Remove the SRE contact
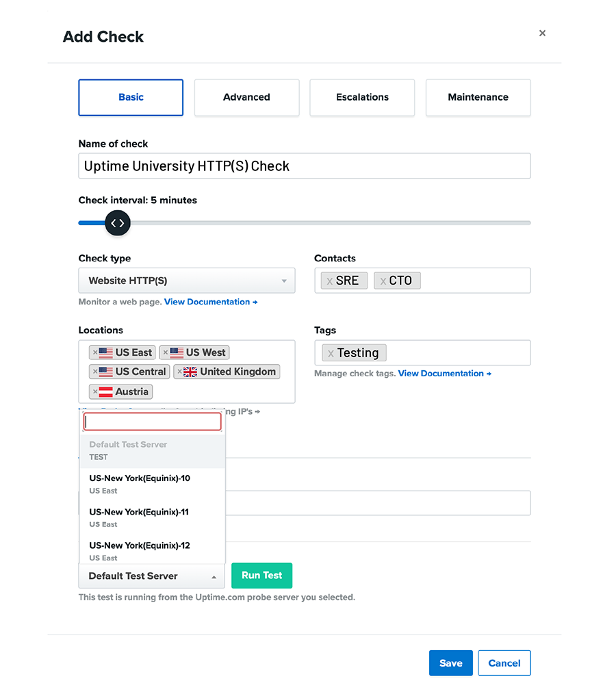This screenshot has width=616, height=698. (329, 281)
